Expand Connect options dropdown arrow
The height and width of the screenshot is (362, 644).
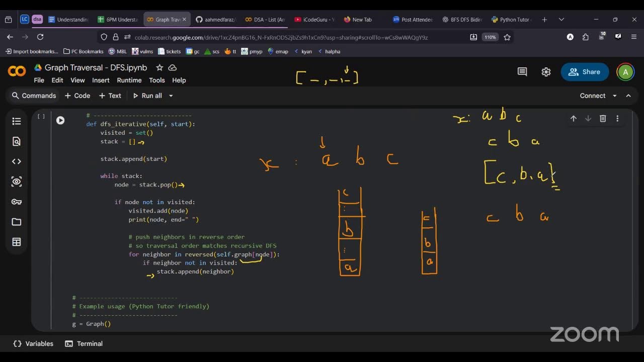[614, 96]
